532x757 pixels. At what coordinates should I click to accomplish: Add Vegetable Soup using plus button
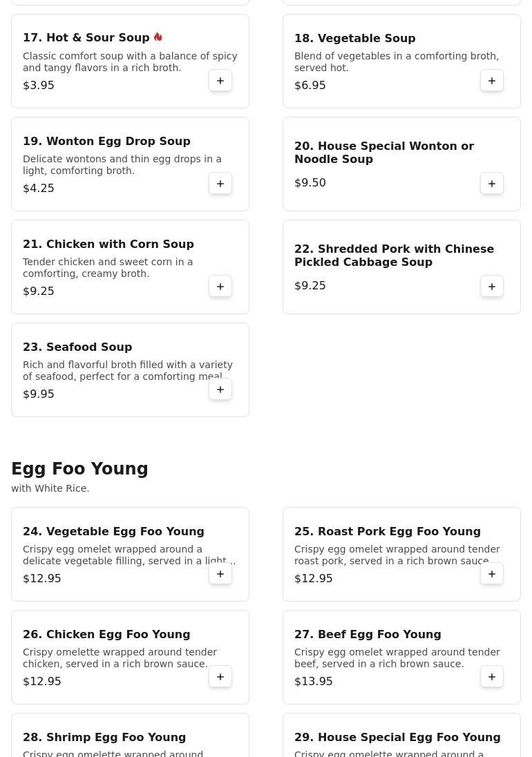tap(491, 81)
